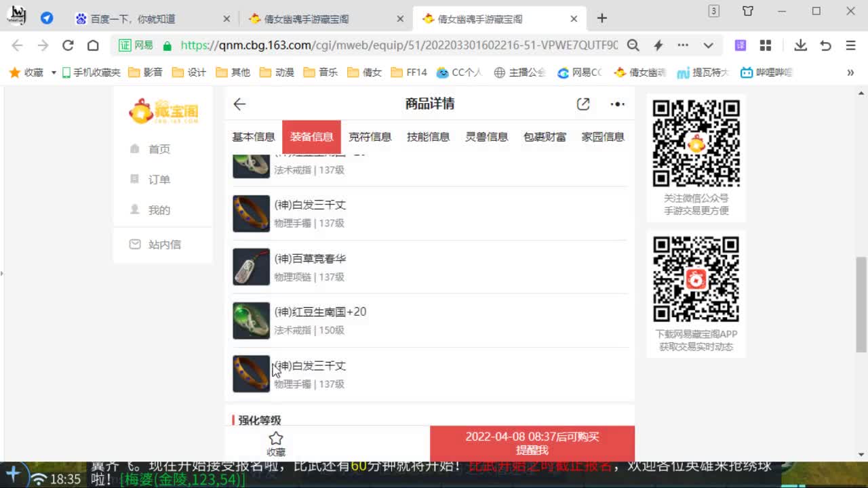868x488 pixels.
Task: Open the purple extension icon in toolbar
Action: point(741,45)
